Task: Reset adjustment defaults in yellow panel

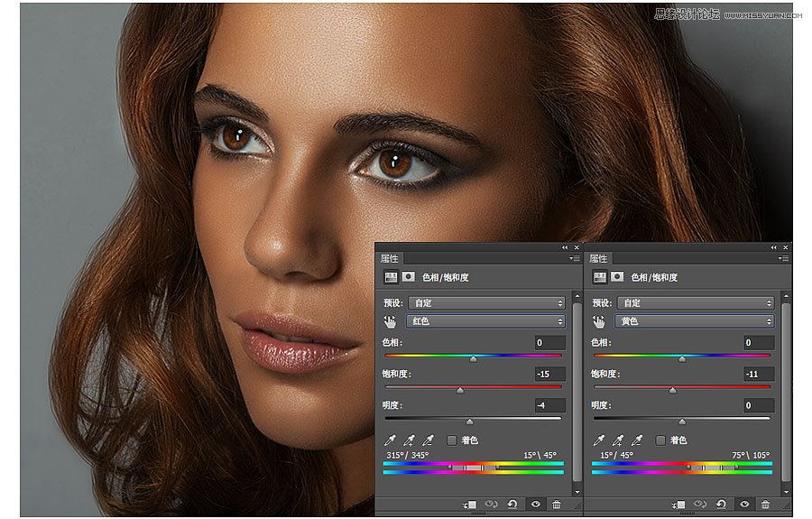Action: pos(721,504)
